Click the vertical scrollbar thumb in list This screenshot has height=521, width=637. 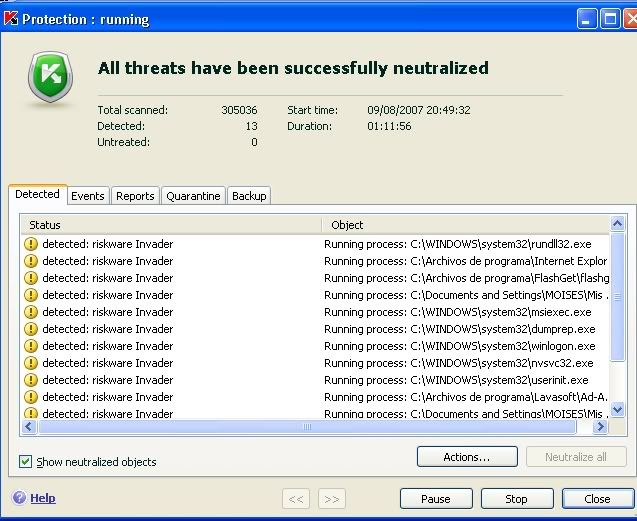pos(618,297)
